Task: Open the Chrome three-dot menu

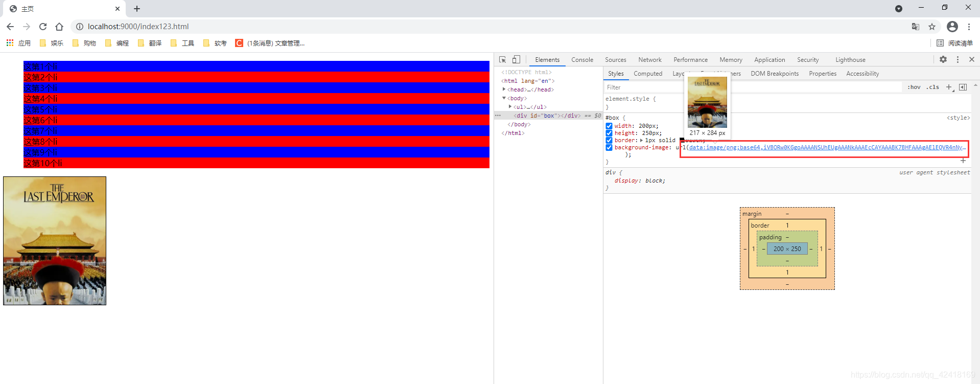Action: (969, 27)
